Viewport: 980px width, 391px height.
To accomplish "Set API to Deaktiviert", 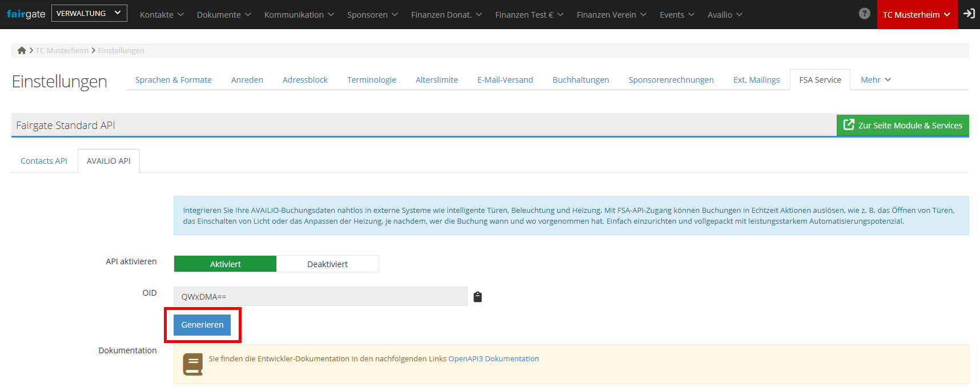I will tap(327, 264).
